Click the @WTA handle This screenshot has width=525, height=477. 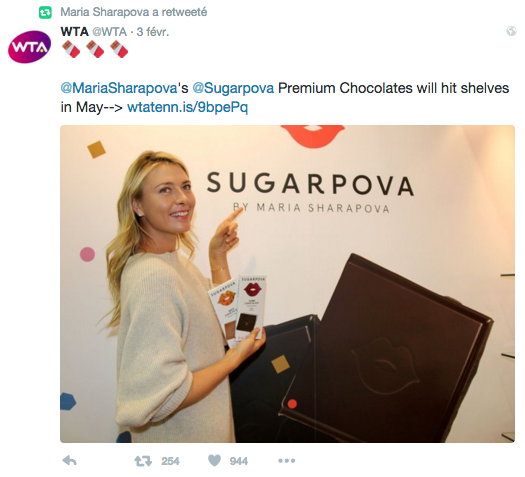(x=109, y=32)
